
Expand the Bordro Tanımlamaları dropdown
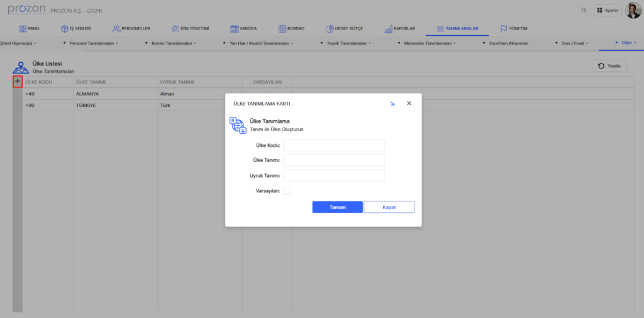[170, 43]
